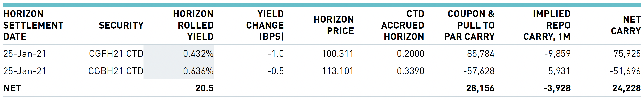This screenshot has width=644, height=100.
Task: Select the Security column header
Action: (x=121, y=25)
